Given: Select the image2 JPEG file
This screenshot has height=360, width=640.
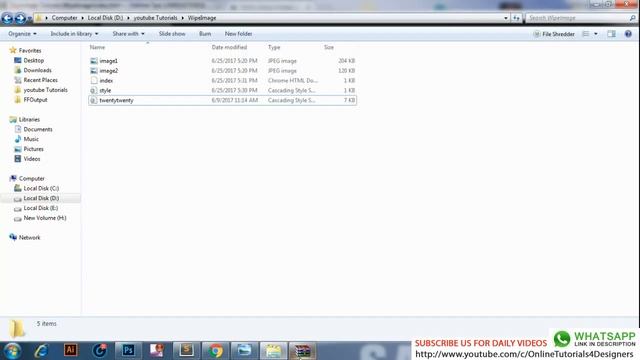Looking at the screenshot, I should [x=222, y=71].
